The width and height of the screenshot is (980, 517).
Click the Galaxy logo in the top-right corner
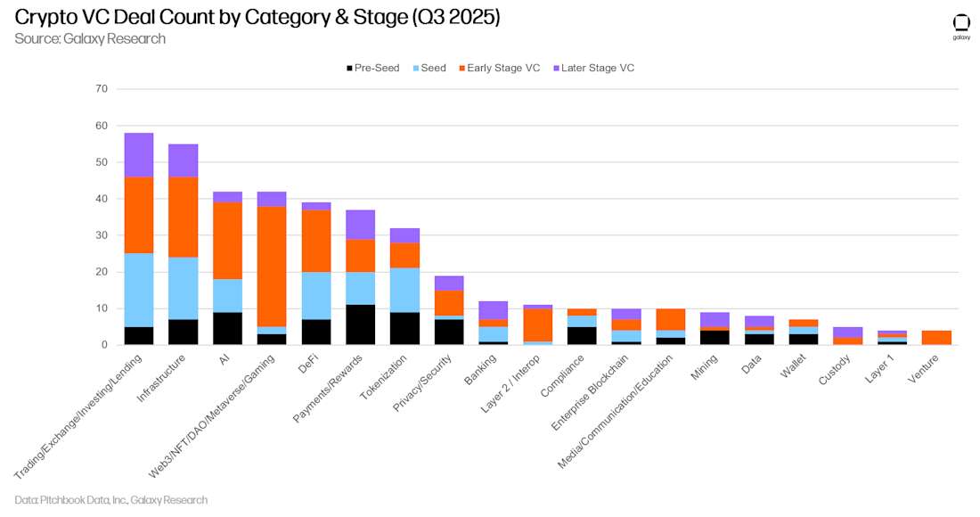tap(962, 23)
